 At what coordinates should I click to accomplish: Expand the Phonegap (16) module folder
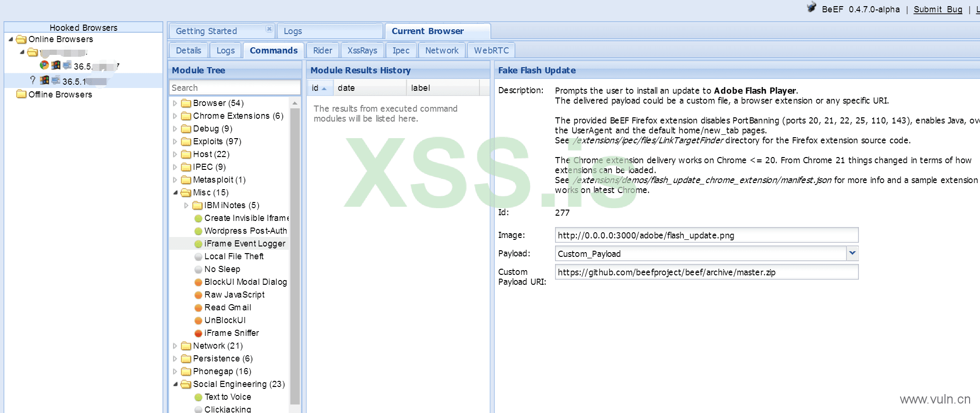(x=175, y=371)
